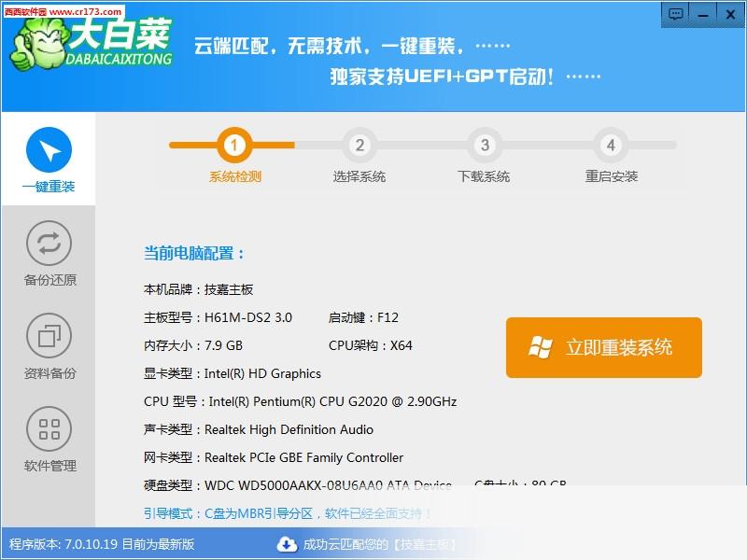Viewport: 747px width, 560px height.
Task: Click the 网卡类型 Realtek PCIe GBE line
Action: pyautogui.click(x=274, y=458)
